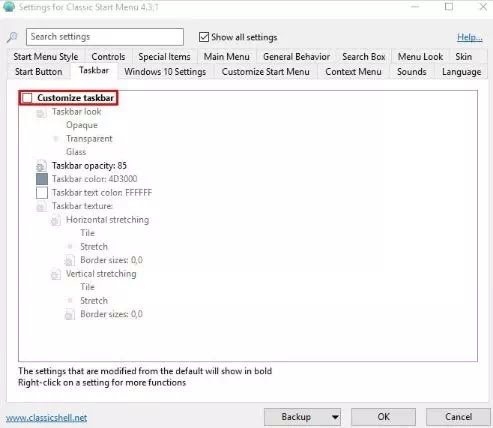Click the search magnifier icon
The image size is (493, 428).
12,37
